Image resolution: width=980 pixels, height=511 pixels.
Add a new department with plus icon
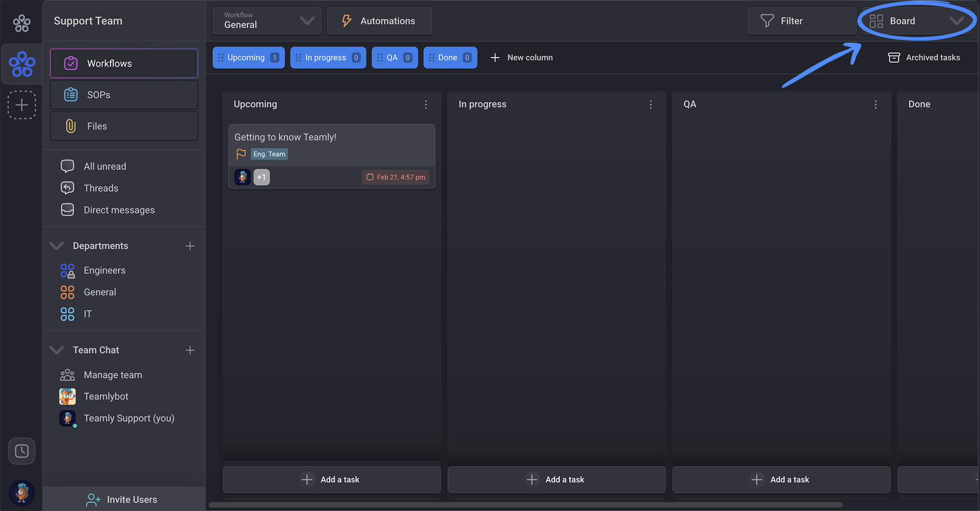coord(190,246)
